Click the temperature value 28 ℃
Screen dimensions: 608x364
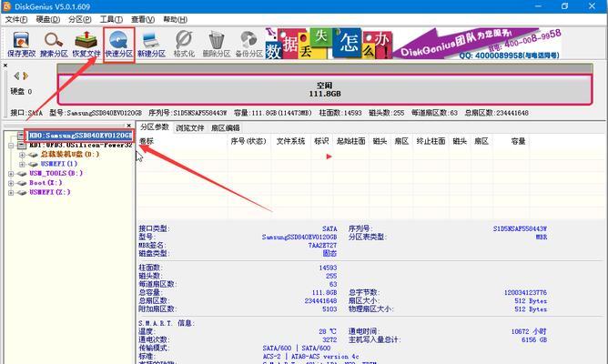(x=328, y=331)
